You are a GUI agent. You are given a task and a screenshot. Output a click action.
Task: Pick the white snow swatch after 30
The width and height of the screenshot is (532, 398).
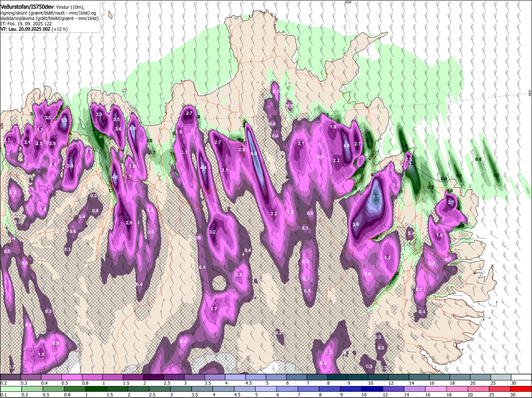522,377
